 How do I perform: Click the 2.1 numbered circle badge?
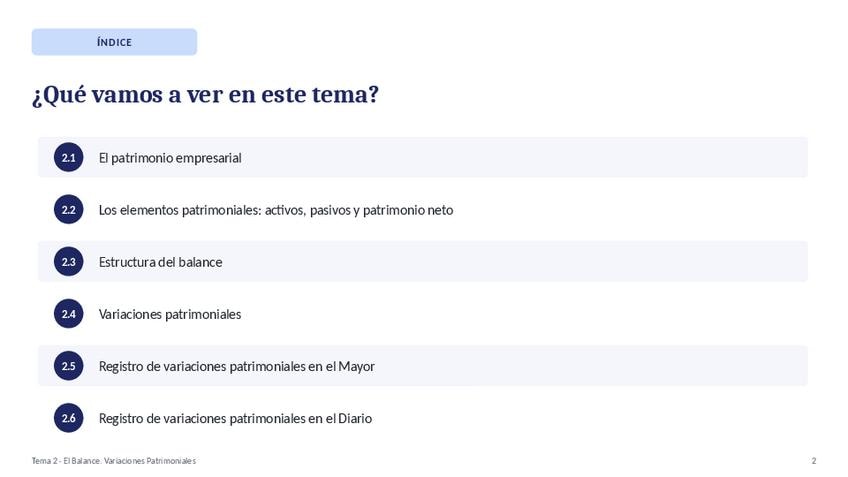69,157
